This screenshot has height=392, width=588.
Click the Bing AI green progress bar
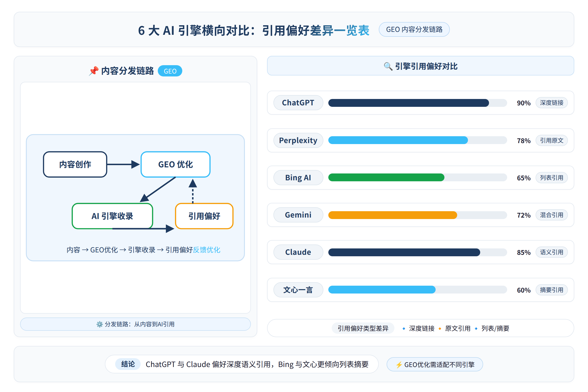pyautogui.click(x=386, y=177)
